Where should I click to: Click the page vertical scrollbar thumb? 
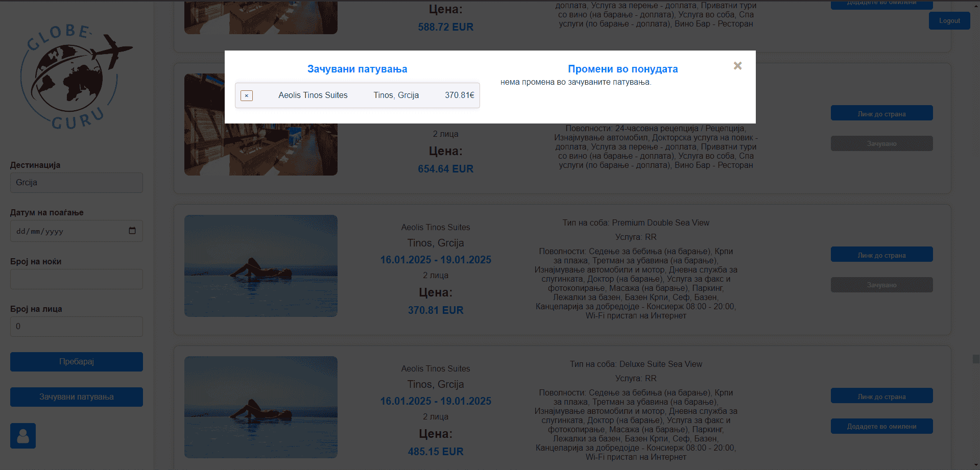click(976, 359)
